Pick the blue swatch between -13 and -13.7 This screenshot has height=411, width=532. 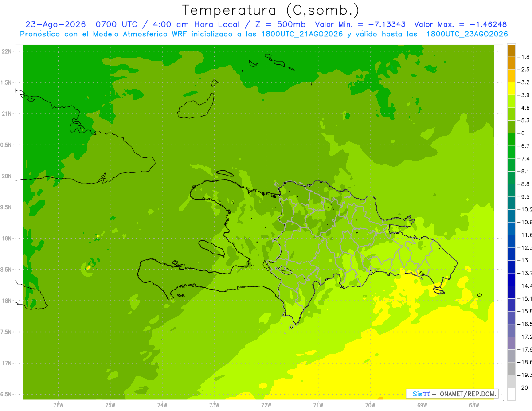(x=511, y=267)
